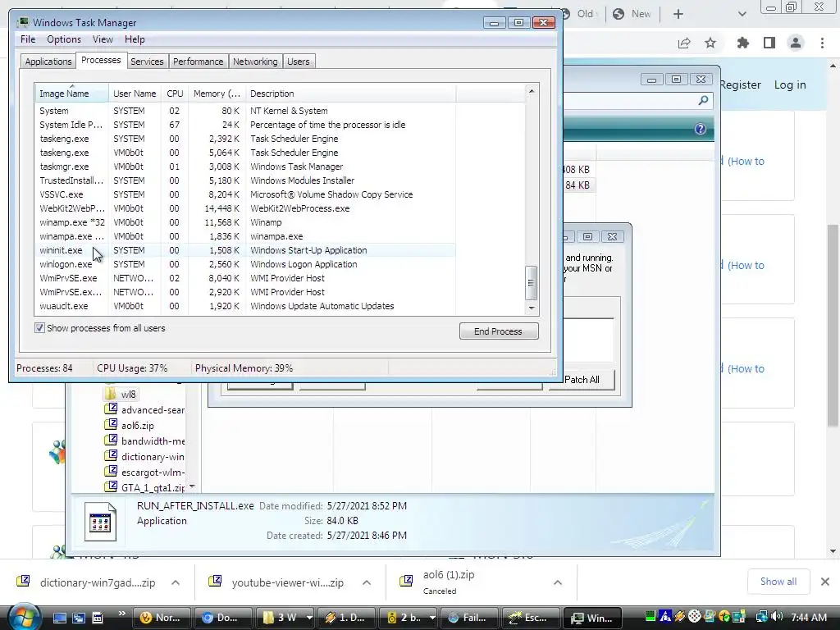Bookmark the page with the star icon

point(710,43)
